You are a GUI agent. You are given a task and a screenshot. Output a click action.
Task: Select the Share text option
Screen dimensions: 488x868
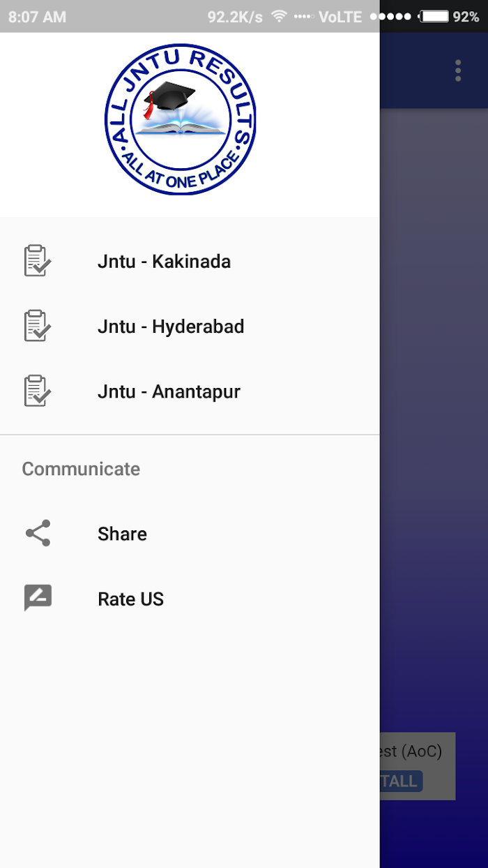122,534
